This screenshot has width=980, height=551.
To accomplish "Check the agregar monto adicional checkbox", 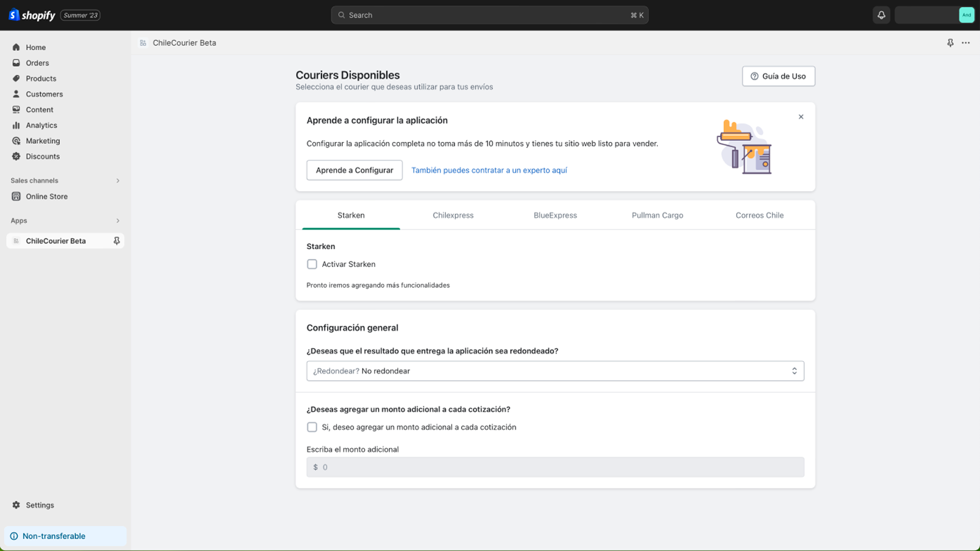I will 312,427.
